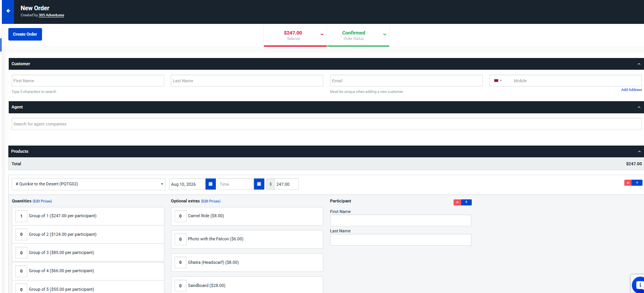Viewport: 644px width, 293px height.
Task: Expand the $247.00 Balance dropdown
Action: (x=295, y=35)
